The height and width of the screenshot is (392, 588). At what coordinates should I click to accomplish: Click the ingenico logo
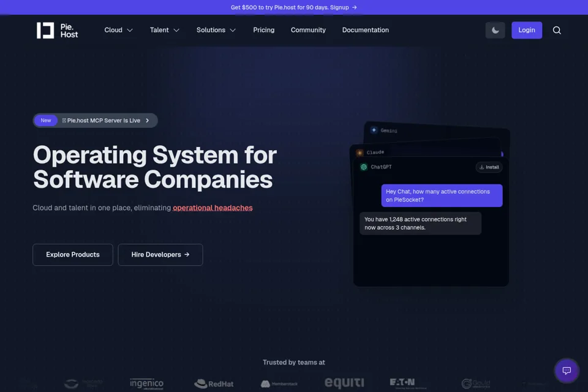point(146,384)
